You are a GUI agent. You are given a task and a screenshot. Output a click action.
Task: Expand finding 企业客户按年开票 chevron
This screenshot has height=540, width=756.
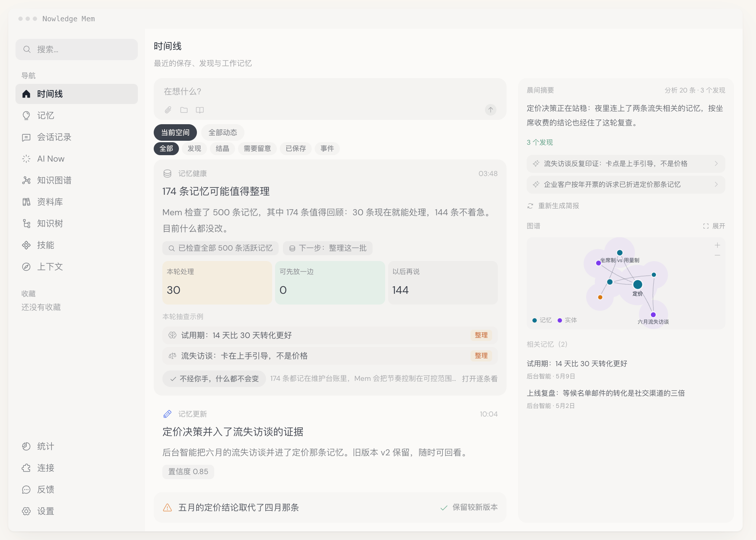(x=716, y=184)
